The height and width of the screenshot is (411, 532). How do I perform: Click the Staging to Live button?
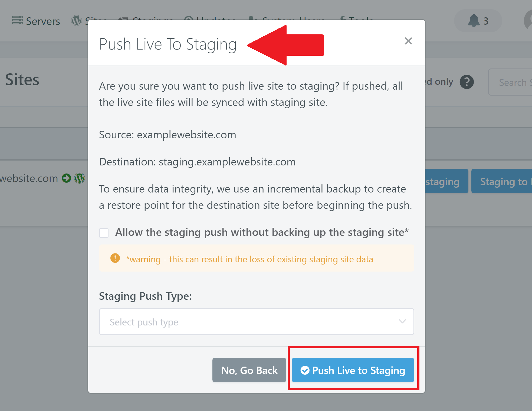tap(502, 181)
